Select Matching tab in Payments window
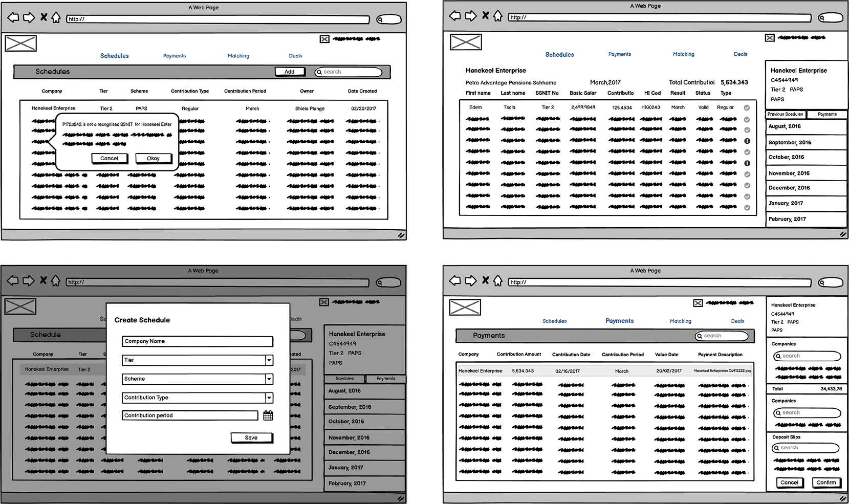The width and height of the screenshot is (849, 504). (681, 321)
